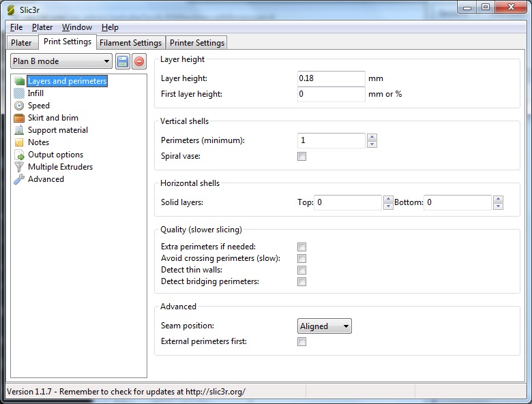Click the version status bar text
532x404 pixels.
pos(126,392)
